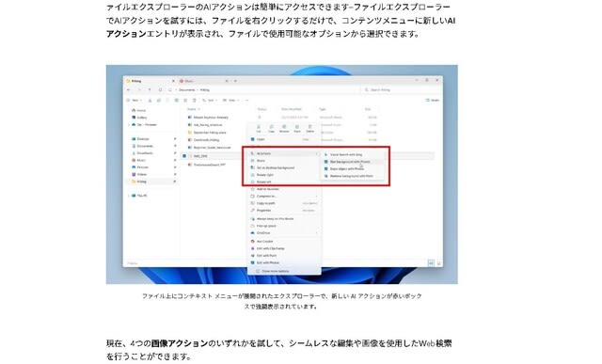Switch to the second Explorer tab

[x=203, y=81]
